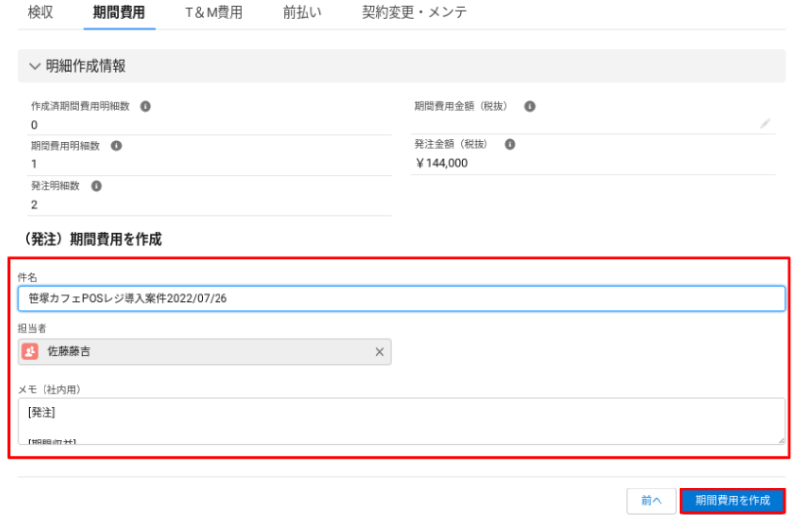Click into the 件名 text field
This screenshot has width=792, height=532.
click(x=400, y=298)
